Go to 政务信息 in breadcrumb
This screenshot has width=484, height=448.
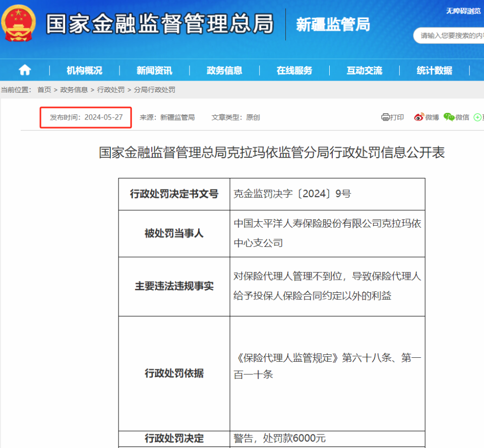(x=74, y=90)
